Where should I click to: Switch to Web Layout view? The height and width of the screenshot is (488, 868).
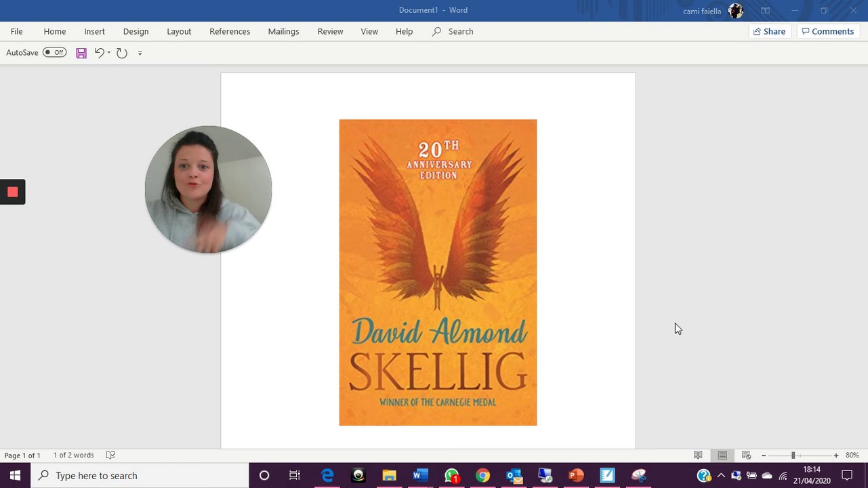(x=746, y=455)
